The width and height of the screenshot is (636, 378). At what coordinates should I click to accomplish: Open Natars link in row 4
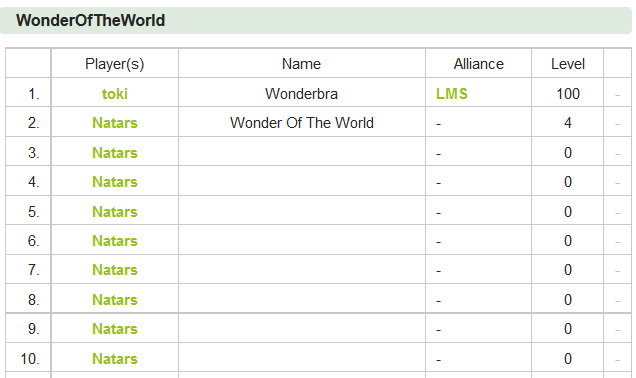pyautogui.click(x=115, y=182)
